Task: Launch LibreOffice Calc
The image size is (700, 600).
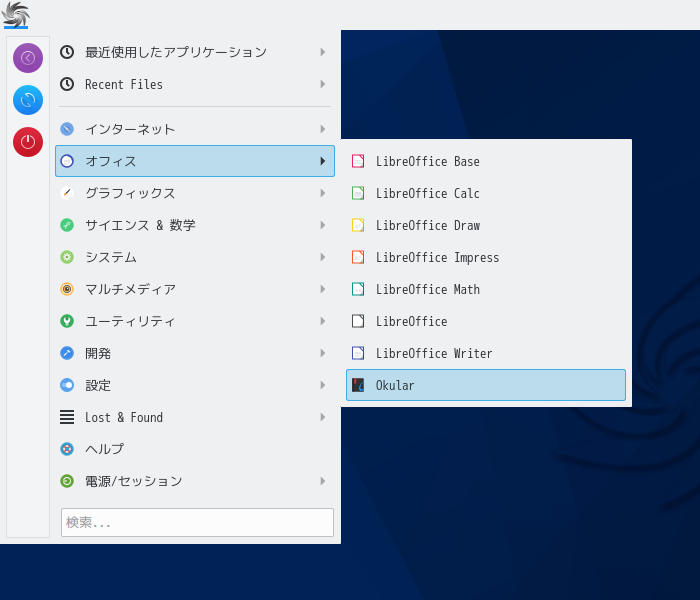Action: pyautogui.click(x=486, y=193)
